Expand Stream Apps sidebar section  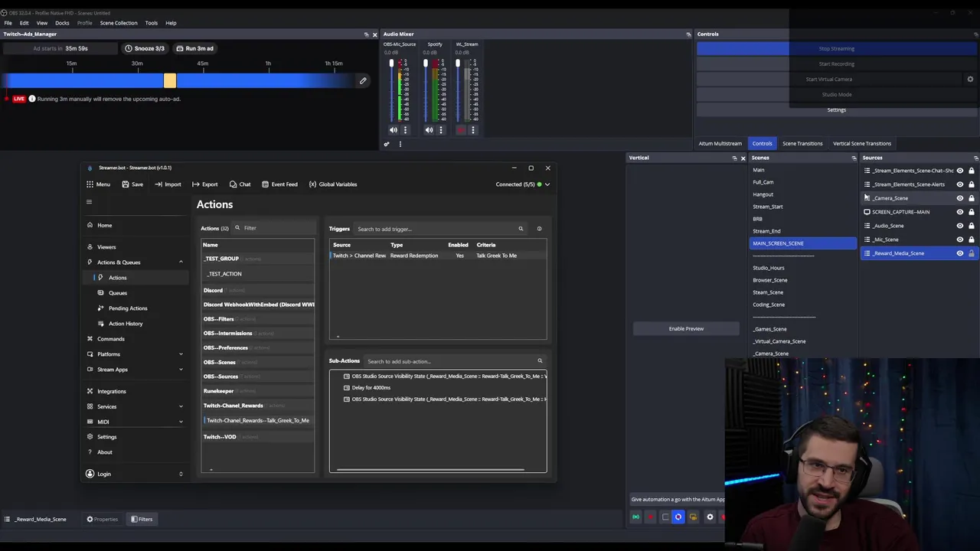pos(181,370)
